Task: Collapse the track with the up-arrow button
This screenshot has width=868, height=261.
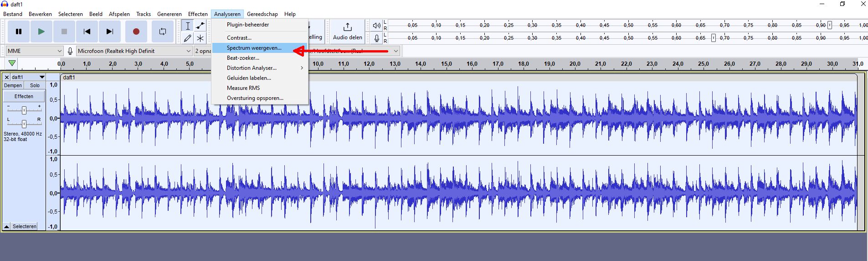Action: pyautogui.click(x=7, y=226)
